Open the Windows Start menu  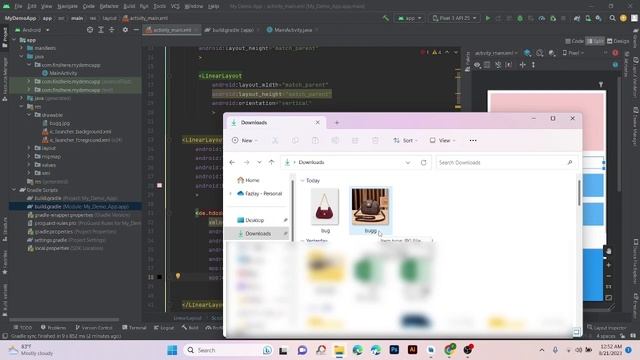click(172, 350)
